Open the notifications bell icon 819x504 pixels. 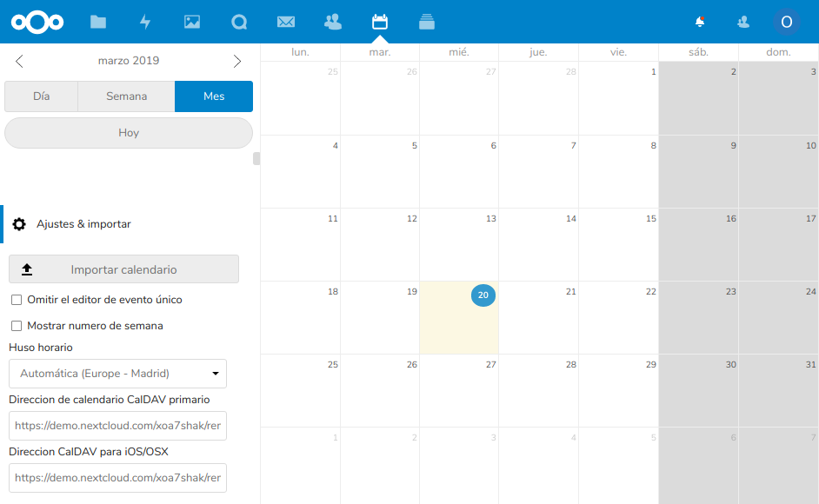point(700,22)
